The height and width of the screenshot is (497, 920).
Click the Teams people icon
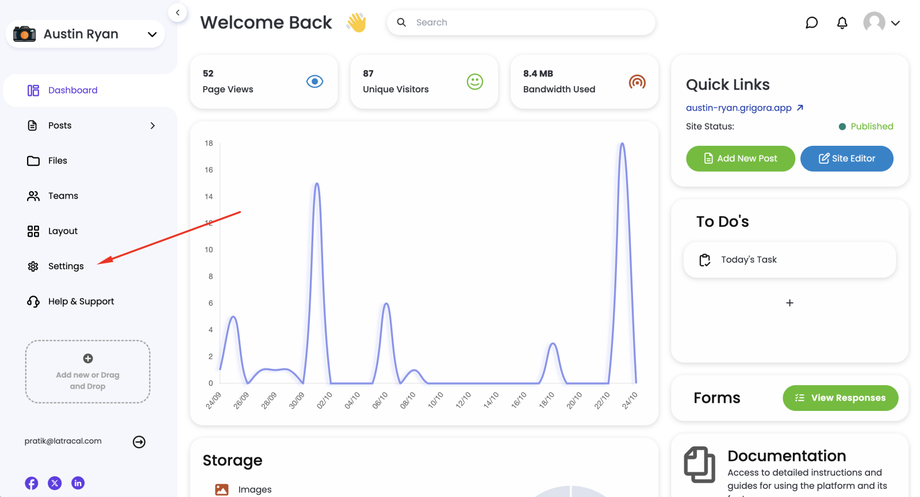pyautogui.click(x=33, y=196)
